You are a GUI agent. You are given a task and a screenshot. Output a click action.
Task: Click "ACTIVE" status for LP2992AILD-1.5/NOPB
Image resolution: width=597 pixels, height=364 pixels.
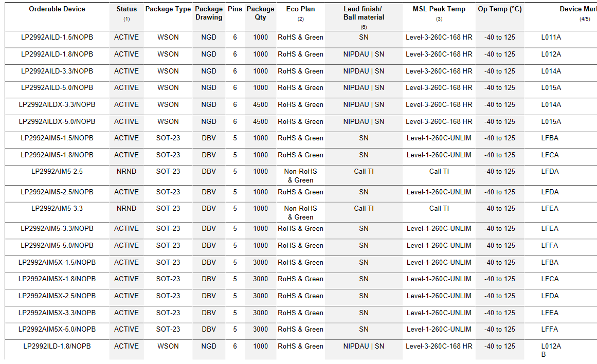tap(126, 38)
